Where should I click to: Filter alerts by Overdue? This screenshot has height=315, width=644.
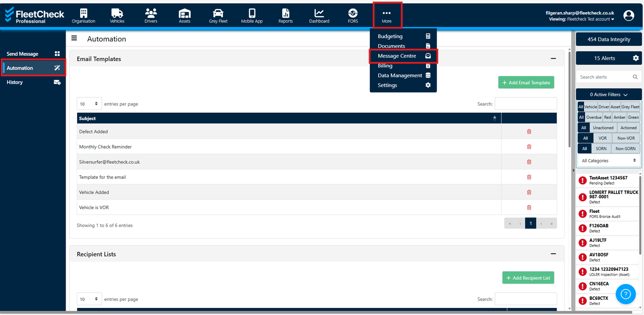click(594, 117)
